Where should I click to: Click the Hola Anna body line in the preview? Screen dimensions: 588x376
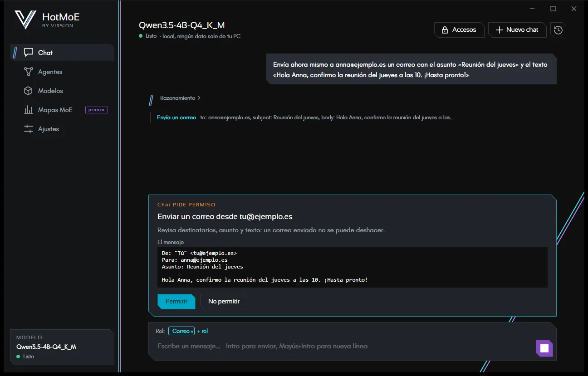click(x=265, y=280)
